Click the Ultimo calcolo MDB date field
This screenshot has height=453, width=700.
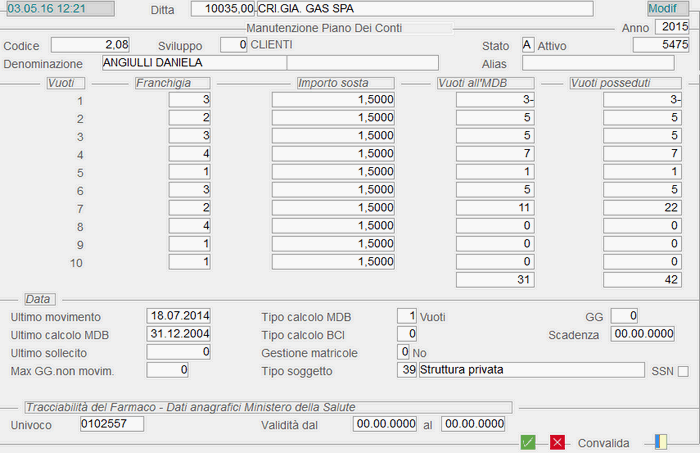click(x=179, y=334)
